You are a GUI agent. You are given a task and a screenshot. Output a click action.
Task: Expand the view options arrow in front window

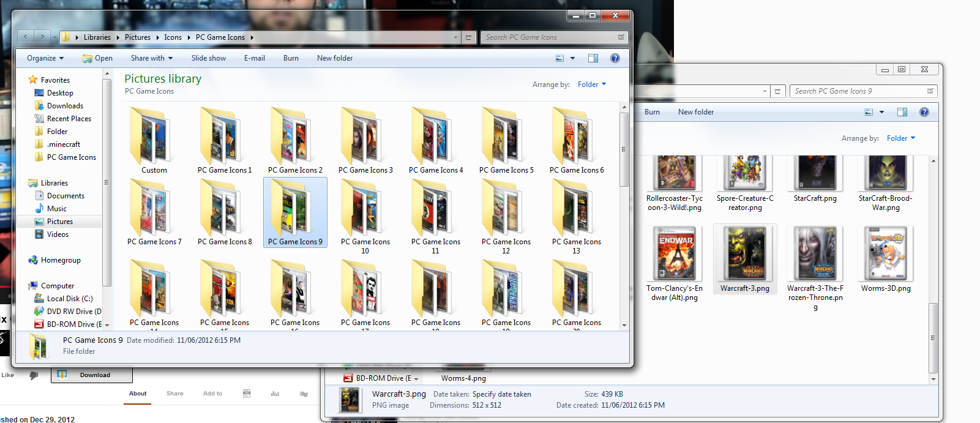point(573,58)
